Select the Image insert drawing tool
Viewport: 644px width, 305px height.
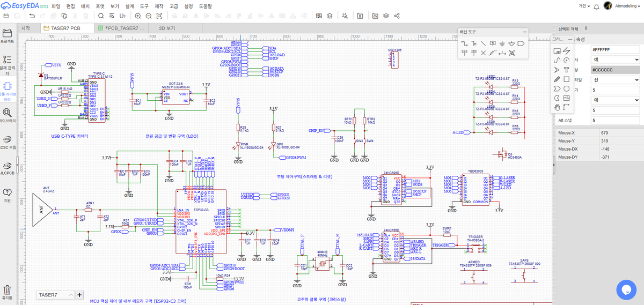[566, 98]
